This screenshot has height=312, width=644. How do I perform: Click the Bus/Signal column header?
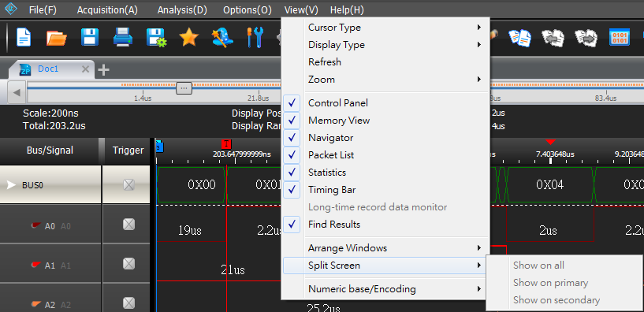(50, 150)
